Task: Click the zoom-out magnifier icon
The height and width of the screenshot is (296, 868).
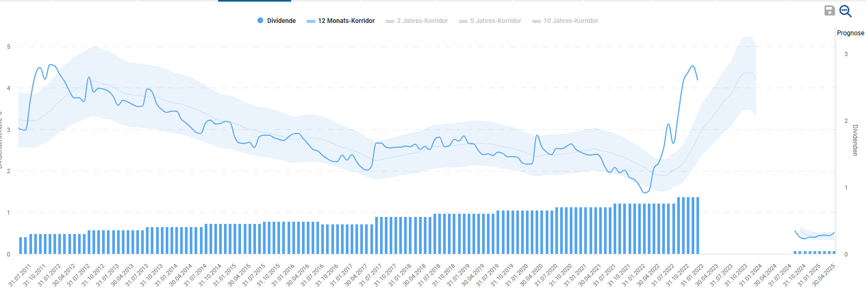Action: click(846, 11)
